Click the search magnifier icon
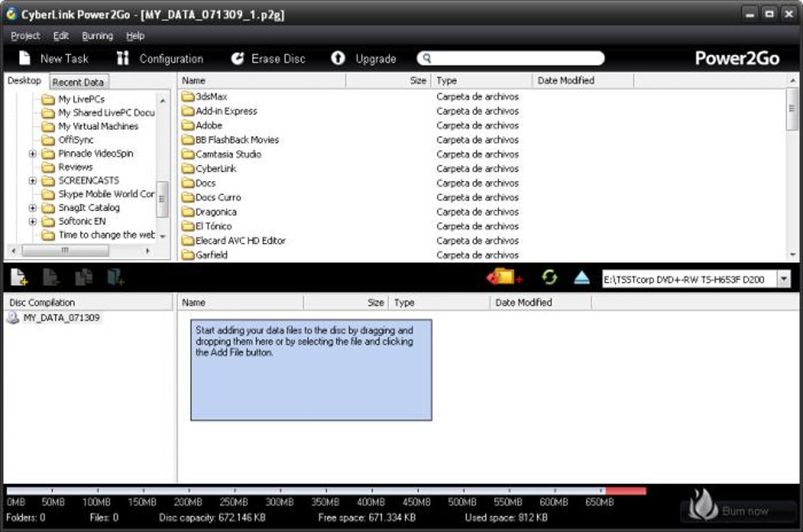 [x=427, y=58]
